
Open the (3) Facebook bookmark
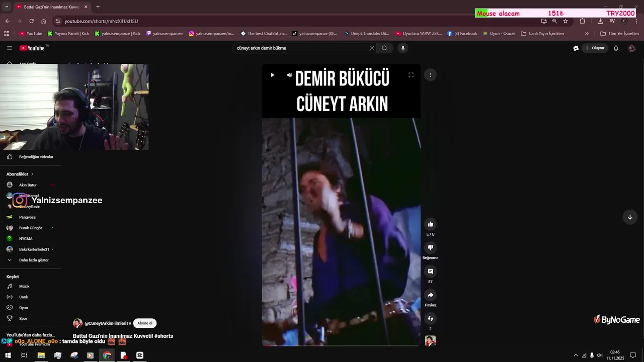pos(462,33)
